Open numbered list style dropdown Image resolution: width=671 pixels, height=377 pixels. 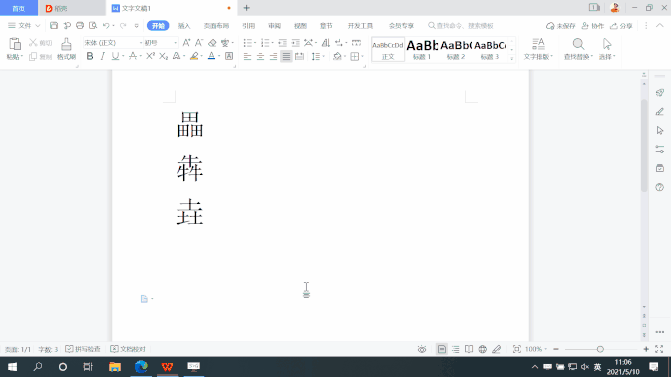[272, 43]
